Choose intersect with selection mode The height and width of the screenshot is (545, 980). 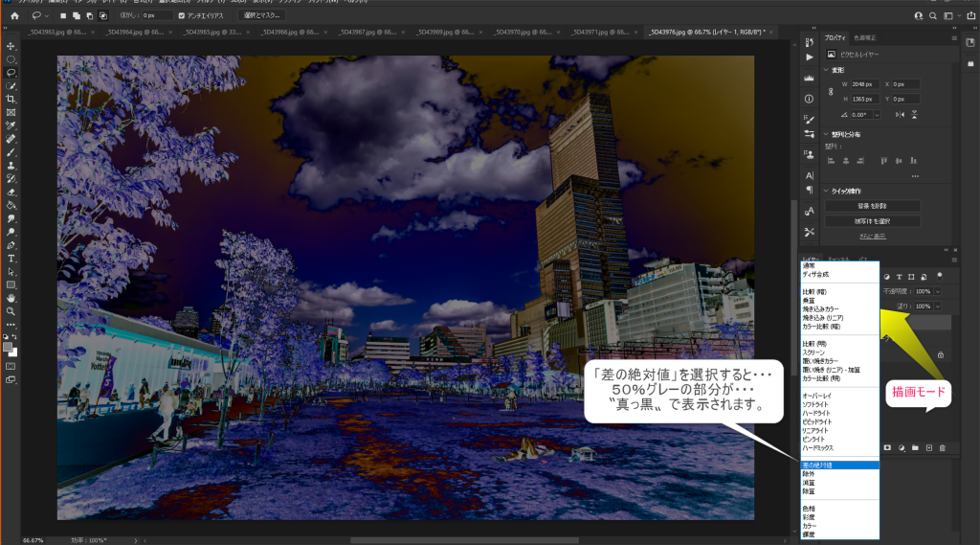coord(103,15)
